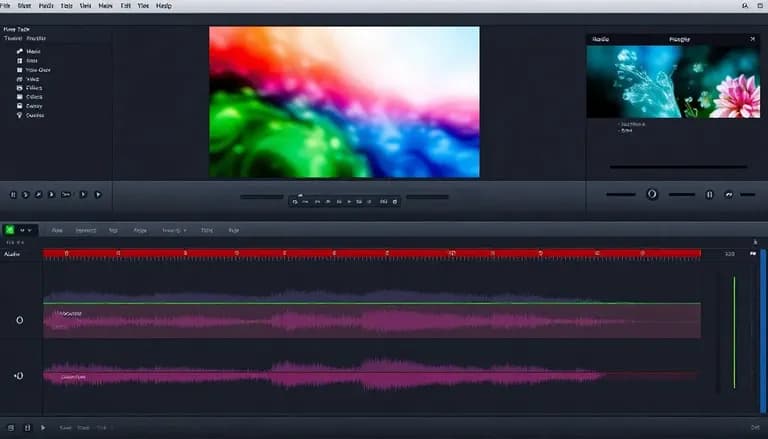Switch to the center tab of right panel

[x=679, y=39]
